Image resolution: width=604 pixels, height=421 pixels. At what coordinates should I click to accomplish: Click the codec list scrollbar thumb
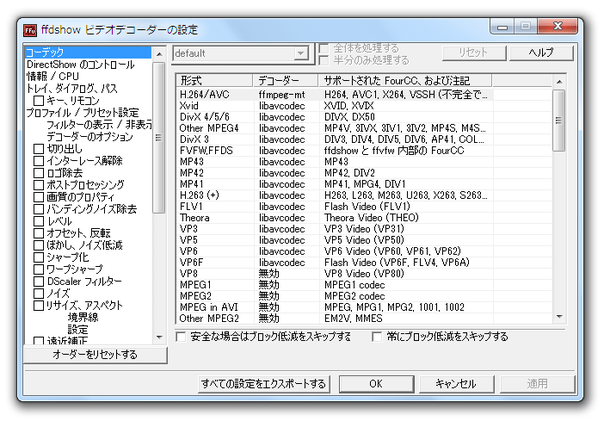coord(559,121)
